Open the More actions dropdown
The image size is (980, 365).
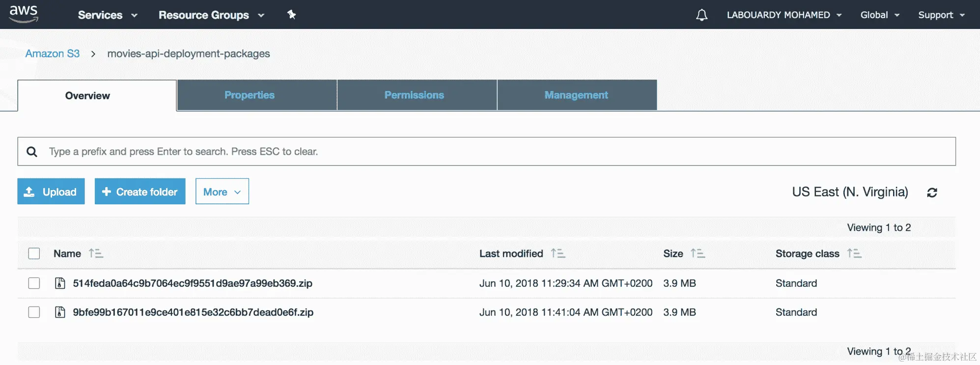point(222,192)
